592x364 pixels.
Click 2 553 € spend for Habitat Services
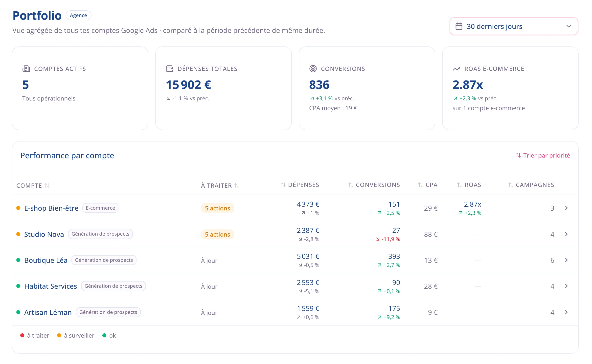coord(308,283)
